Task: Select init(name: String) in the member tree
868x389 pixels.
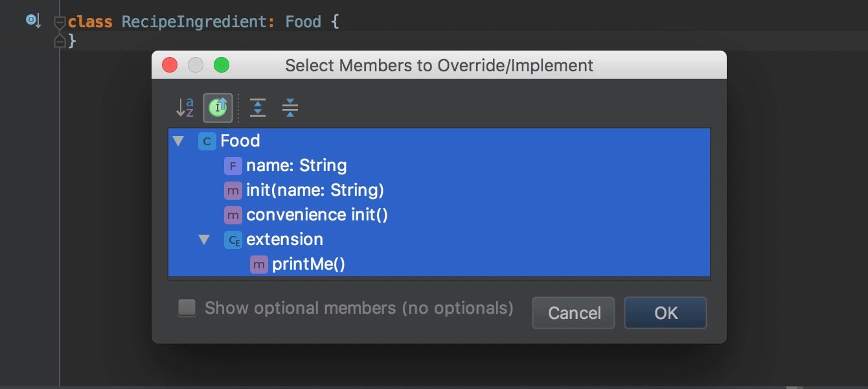Action: (x=315, y=190)
